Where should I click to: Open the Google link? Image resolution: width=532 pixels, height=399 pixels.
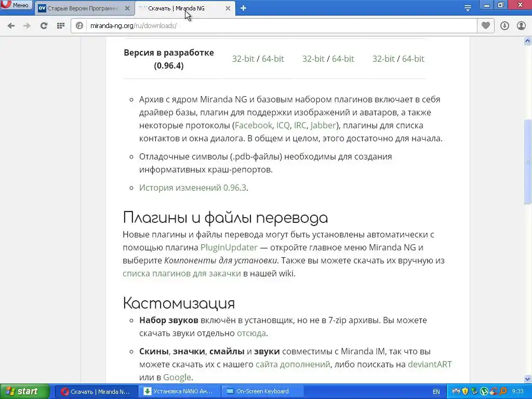(177, 377)
